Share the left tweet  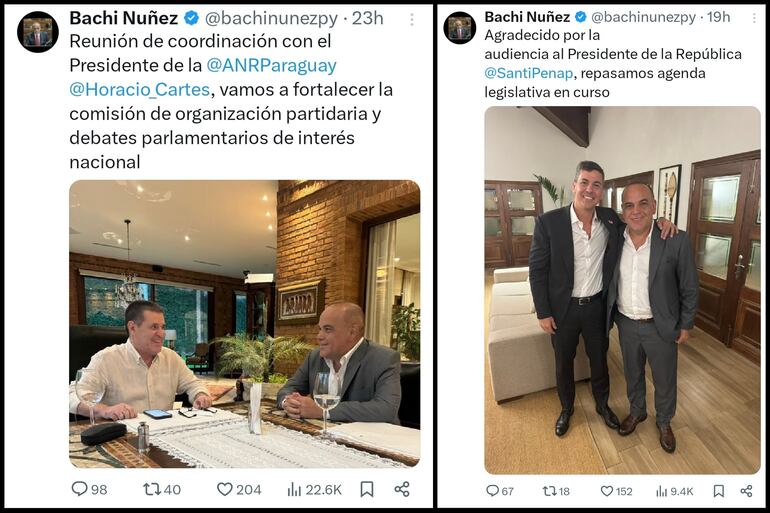tap(402, 489)
